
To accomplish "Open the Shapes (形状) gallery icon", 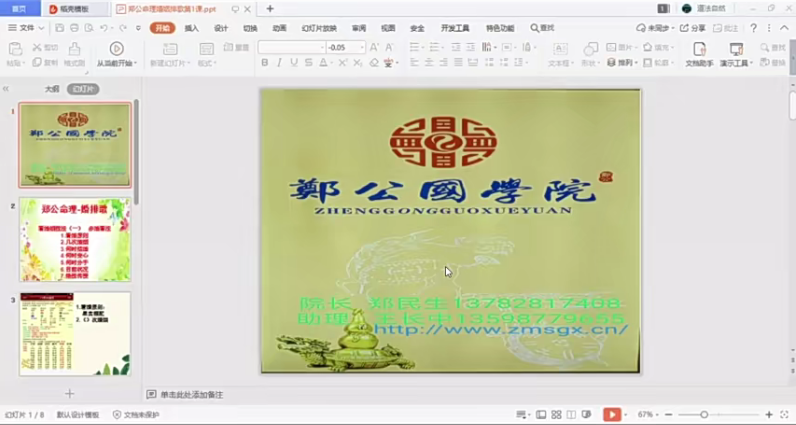I will pos(590,49).
